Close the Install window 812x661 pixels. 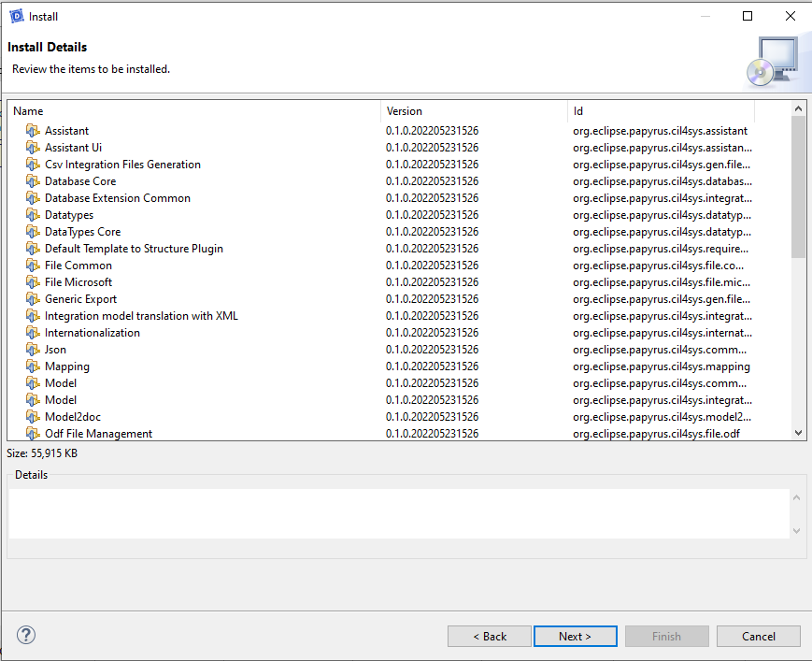[791, 16]
